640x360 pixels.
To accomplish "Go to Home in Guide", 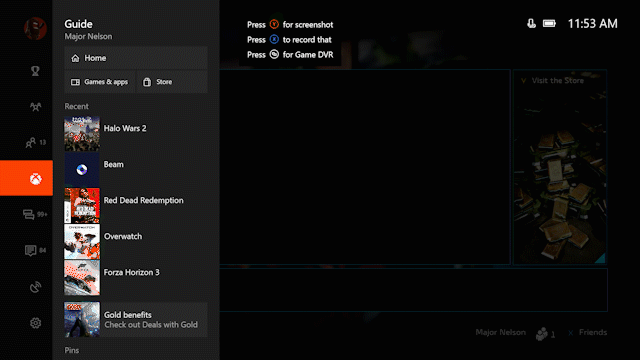I will (x=136, y=58).
